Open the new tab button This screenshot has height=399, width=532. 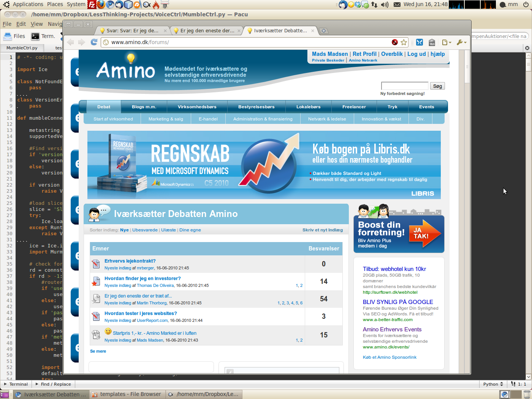(324, 31)
